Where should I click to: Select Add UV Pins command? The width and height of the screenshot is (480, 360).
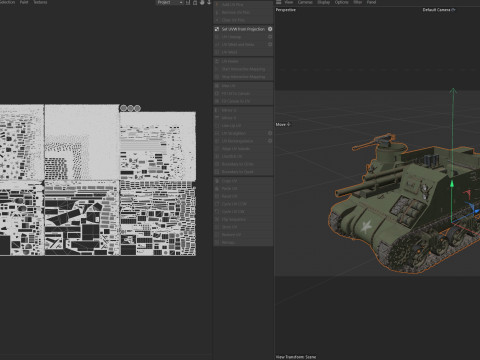tap(243, 5)
